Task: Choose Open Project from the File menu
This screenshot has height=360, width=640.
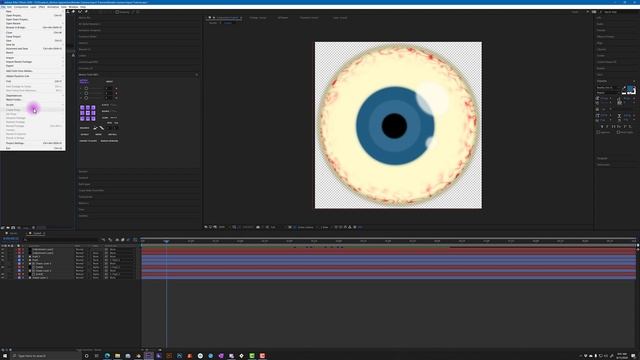Action: 33,15
